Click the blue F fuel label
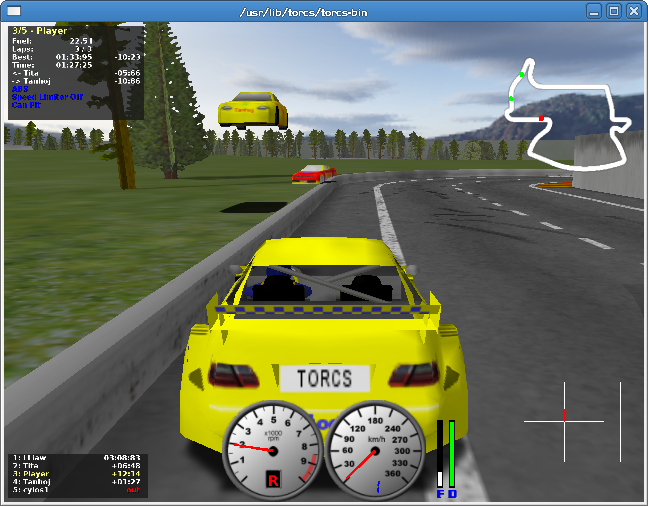Image resolution: width=648 pixels, height=506 pixels. click(x=440, y=494)
